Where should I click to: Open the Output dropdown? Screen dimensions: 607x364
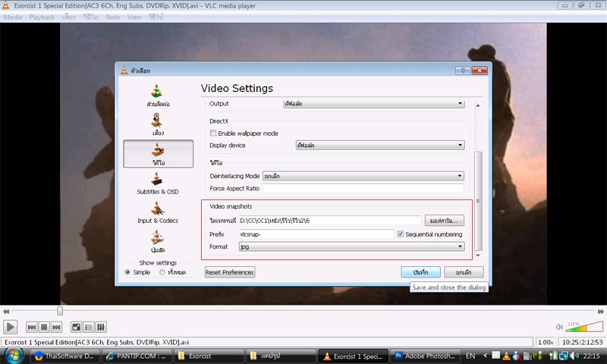374,104
